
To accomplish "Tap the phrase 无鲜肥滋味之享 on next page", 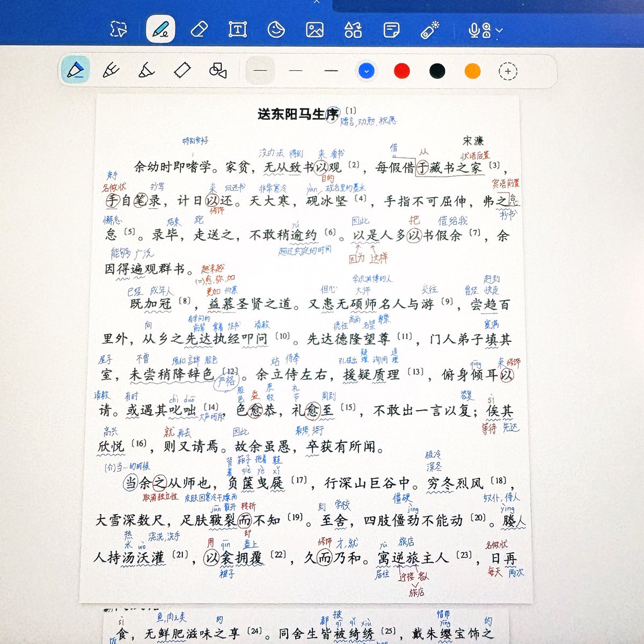I will click(192, 634).
